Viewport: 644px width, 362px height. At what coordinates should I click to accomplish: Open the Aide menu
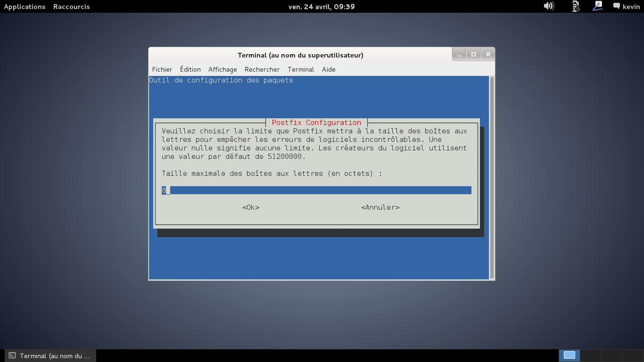329,69
